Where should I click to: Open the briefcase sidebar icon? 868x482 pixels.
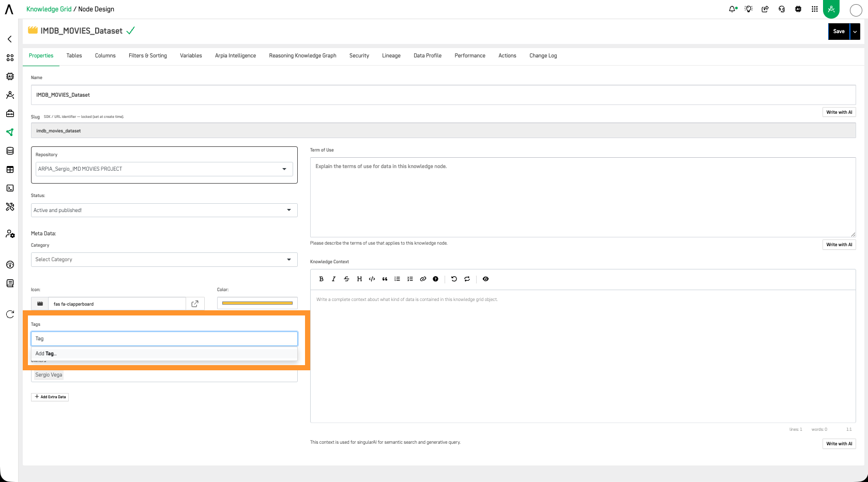tap(10, 113)
